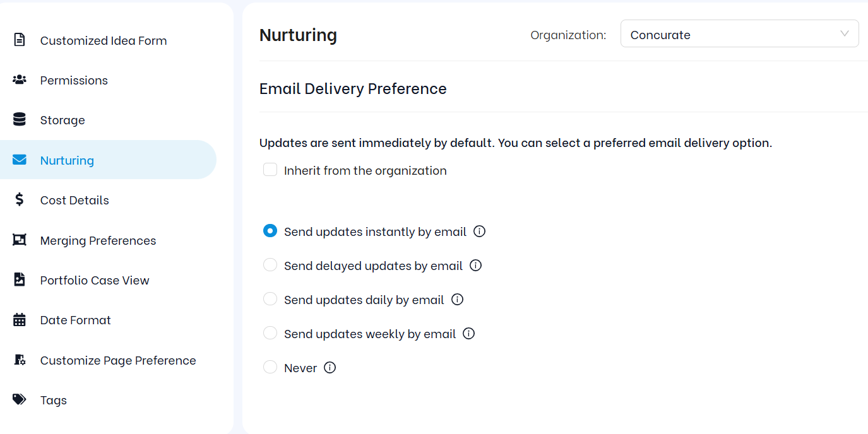Viewport: 868px width, 434px height.
Task: Click the Merging Preferences icon
Action: coord(20,240)
